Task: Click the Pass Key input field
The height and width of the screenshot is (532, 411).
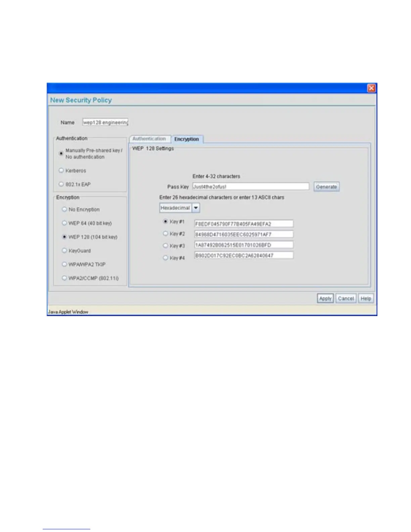Action: (250, 186)
